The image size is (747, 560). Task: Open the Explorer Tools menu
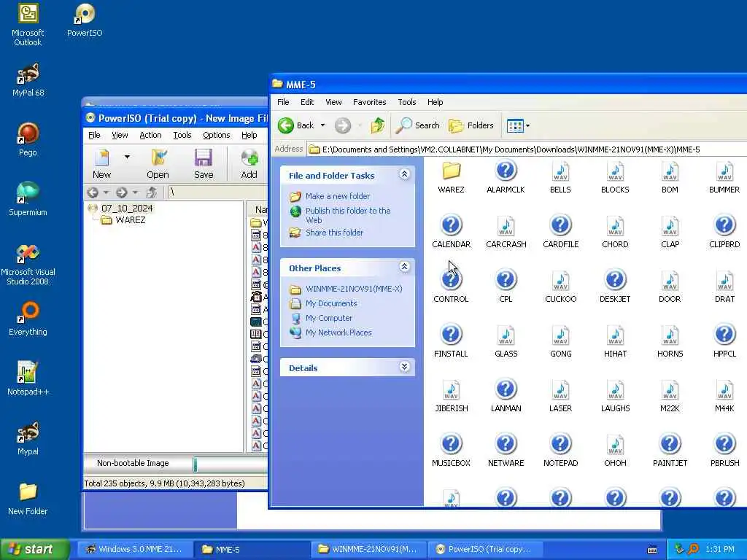tap(406, 102)
